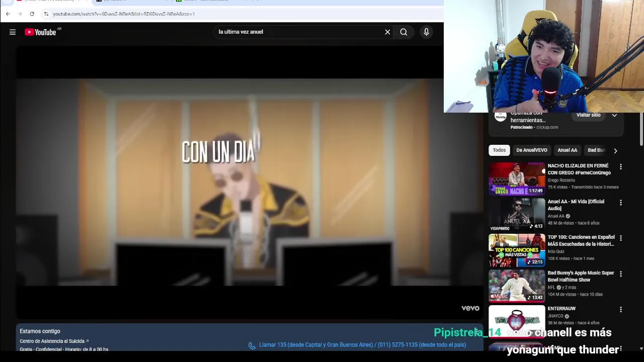Select the 'Todos' filter chip
Viewport: 644px width, 362px height.
click(x=499, y=150)
